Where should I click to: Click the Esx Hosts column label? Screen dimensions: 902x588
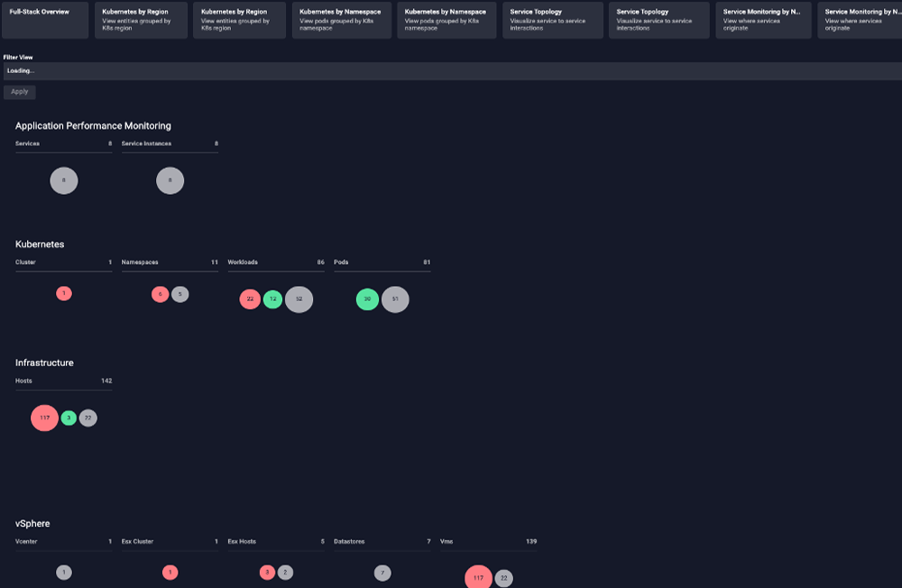(242, 542)
